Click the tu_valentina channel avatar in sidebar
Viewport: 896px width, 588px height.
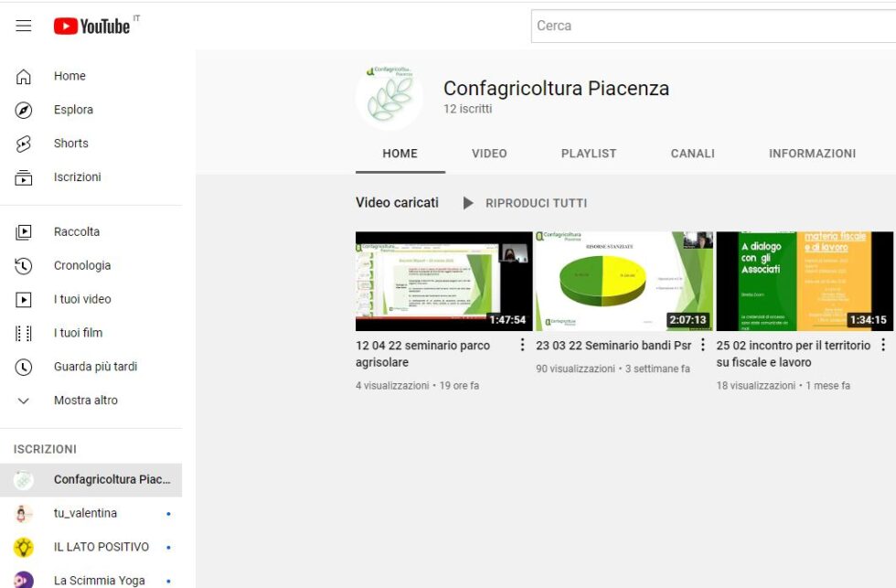coord(24,514)
